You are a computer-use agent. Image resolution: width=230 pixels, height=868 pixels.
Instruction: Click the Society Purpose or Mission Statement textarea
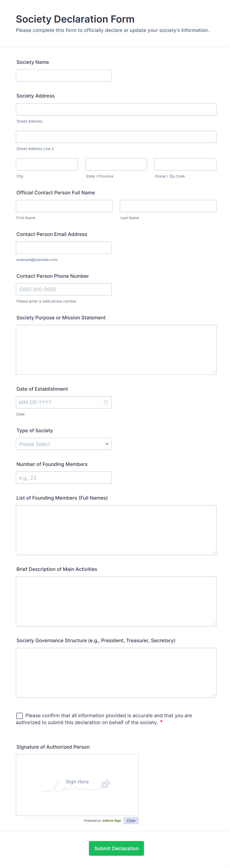(x=116, y=350)
